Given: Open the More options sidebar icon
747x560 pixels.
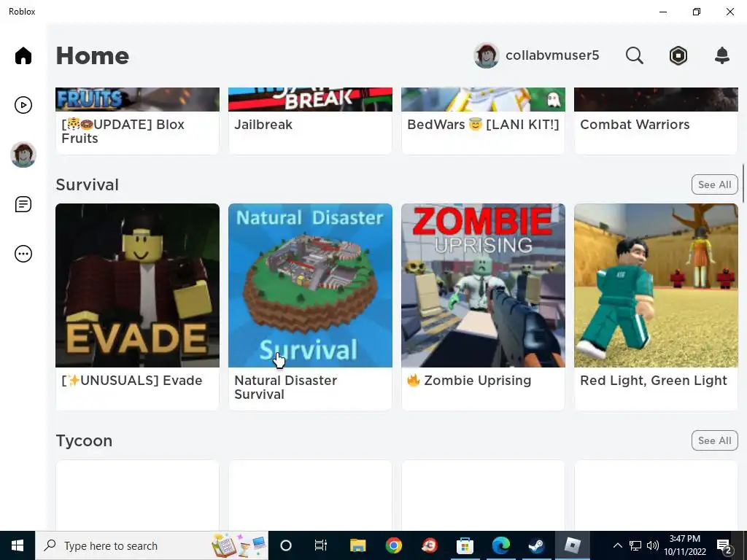Looking at the screenshot, I should coord(23,254).
